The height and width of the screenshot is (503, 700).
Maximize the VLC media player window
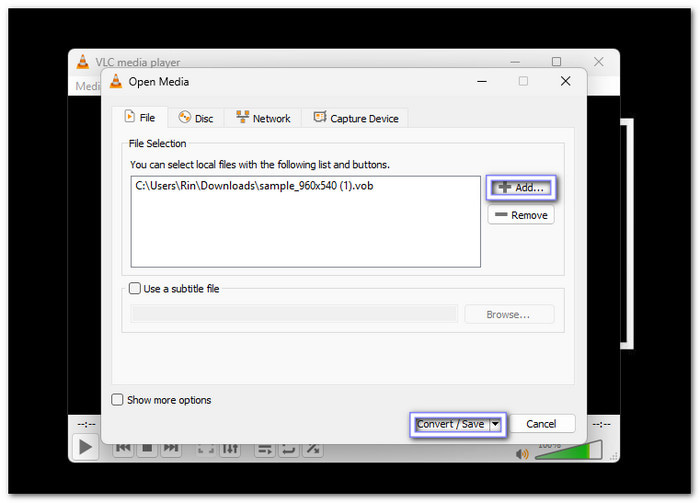tap(556, 62)
